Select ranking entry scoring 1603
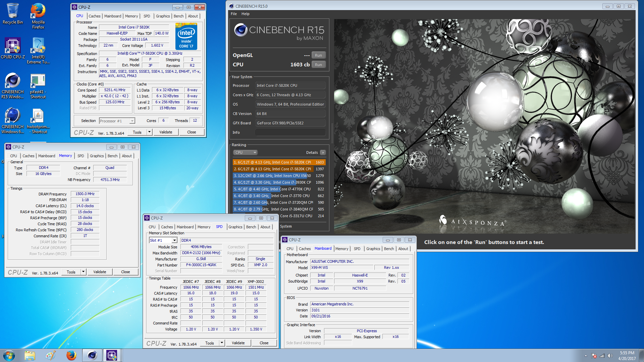The image size is (644, 362). tap(279, 162)
